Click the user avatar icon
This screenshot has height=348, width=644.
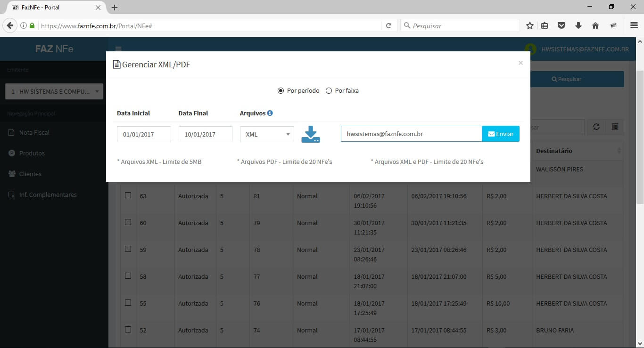pyautogui.click(x=531, y=49)
